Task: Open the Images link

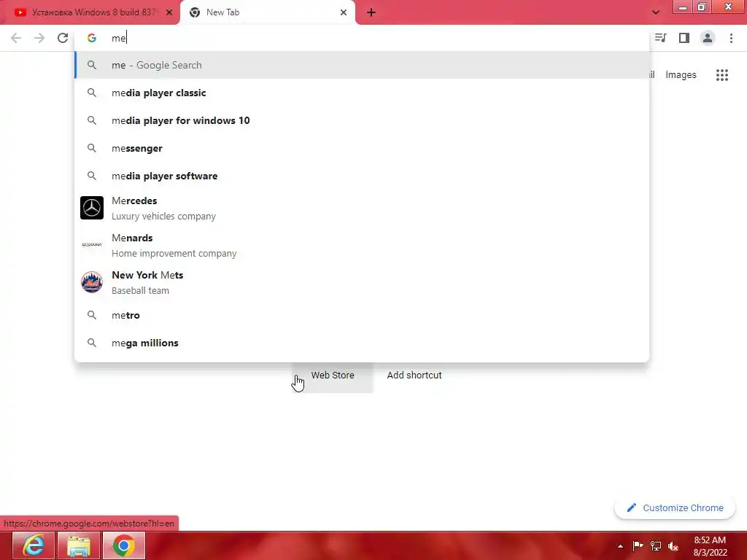Action: coord(681,75)
